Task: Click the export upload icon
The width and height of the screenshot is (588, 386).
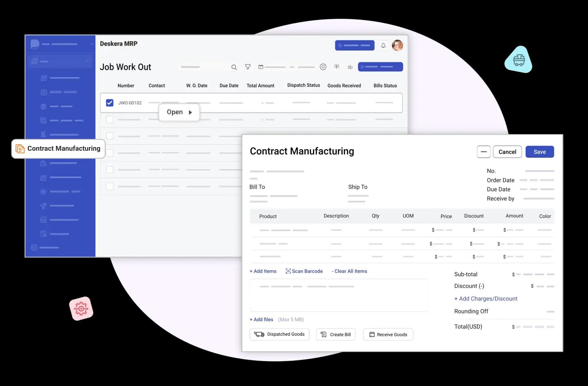Action: pyautogui.click(x=337, y=67)
